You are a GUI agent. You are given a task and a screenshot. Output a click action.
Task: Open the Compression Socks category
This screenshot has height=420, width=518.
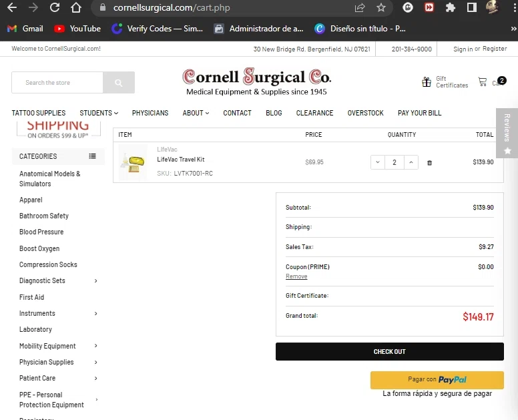coord(48,264)
